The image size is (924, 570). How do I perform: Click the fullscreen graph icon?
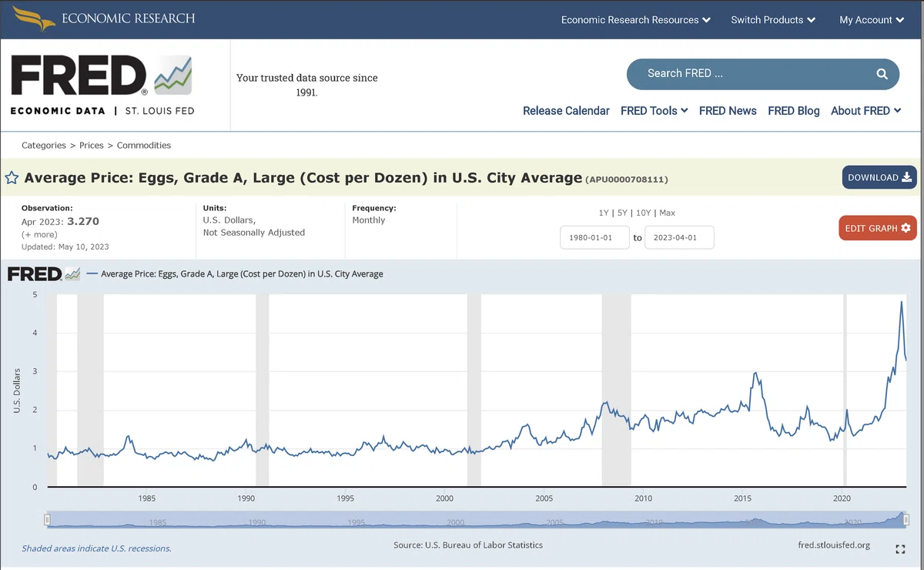tap(900, 549)
